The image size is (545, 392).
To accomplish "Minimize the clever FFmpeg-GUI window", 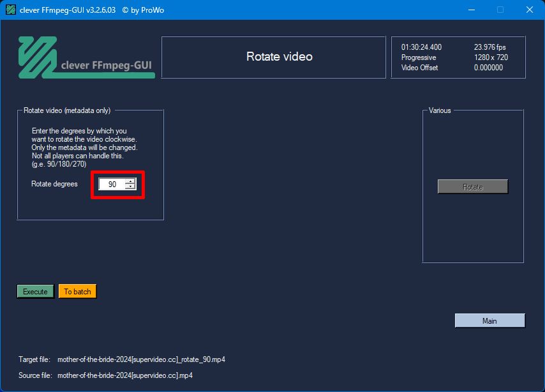I will click(472, 10).
